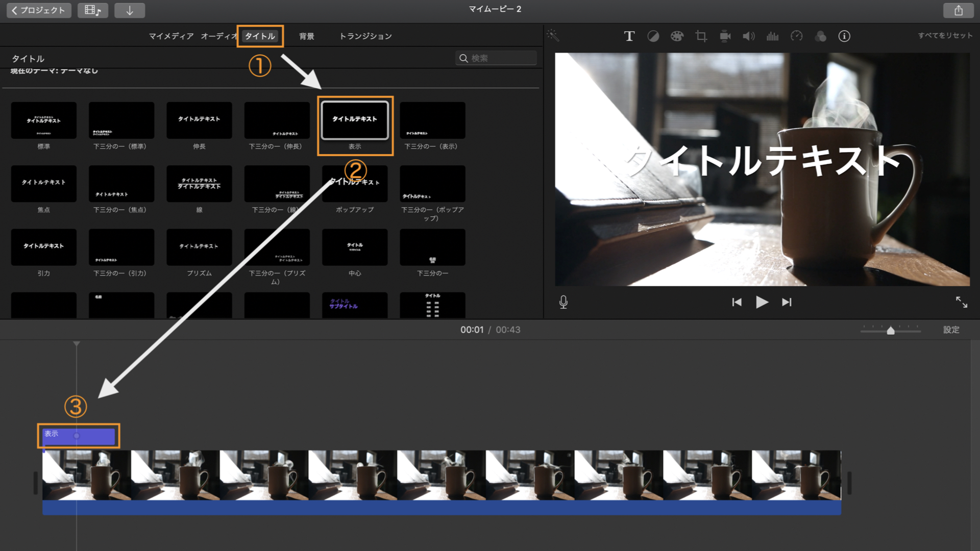980x551 pixels.
Task: Click the share export icon
Action: point(959,10)
